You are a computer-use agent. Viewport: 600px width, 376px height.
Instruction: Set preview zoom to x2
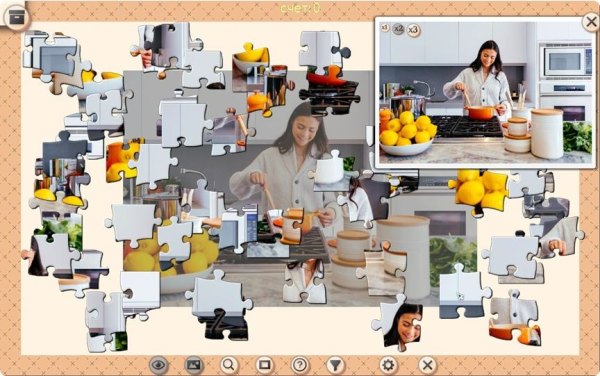coord(398,29)
